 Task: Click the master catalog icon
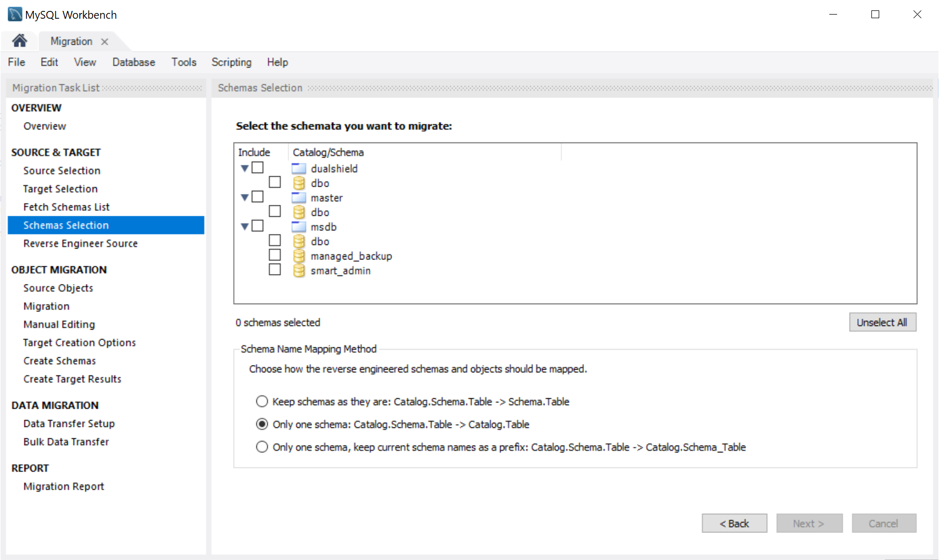298,198
